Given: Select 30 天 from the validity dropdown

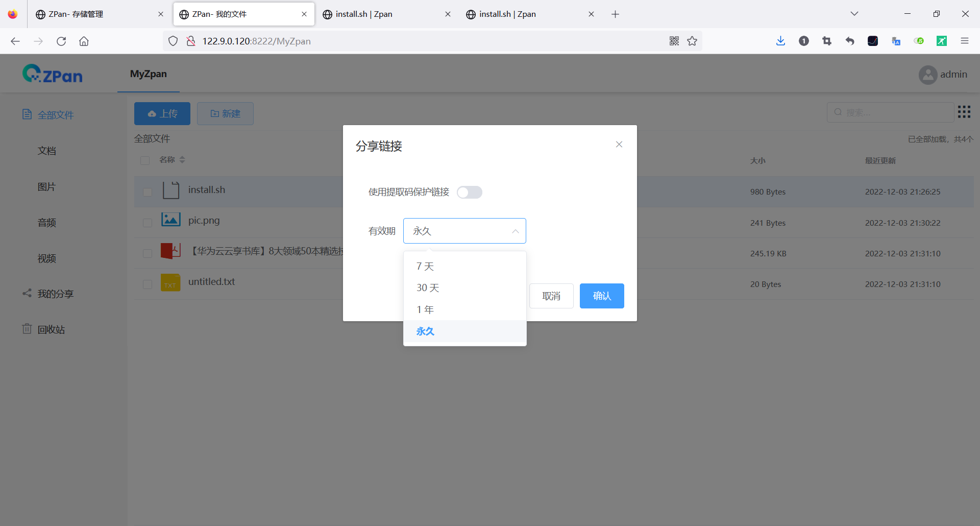Looking at the screenshot, I should coord(428,288).
